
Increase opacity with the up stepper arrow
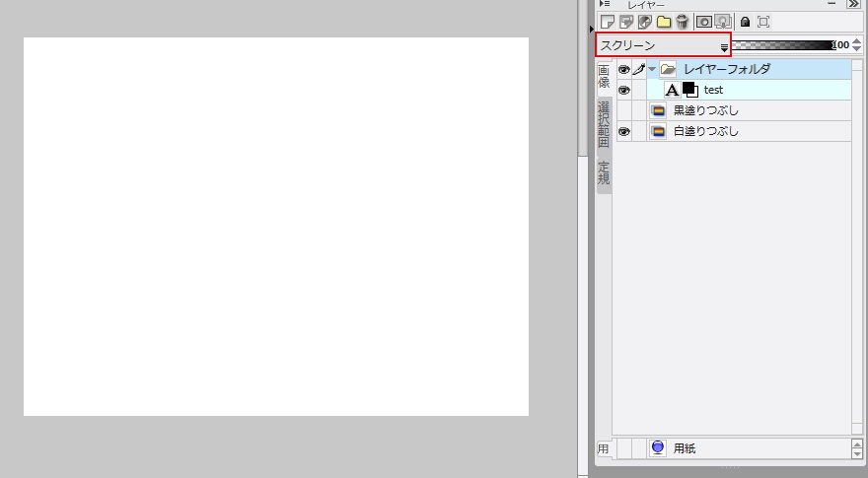[x=857, y=41]
